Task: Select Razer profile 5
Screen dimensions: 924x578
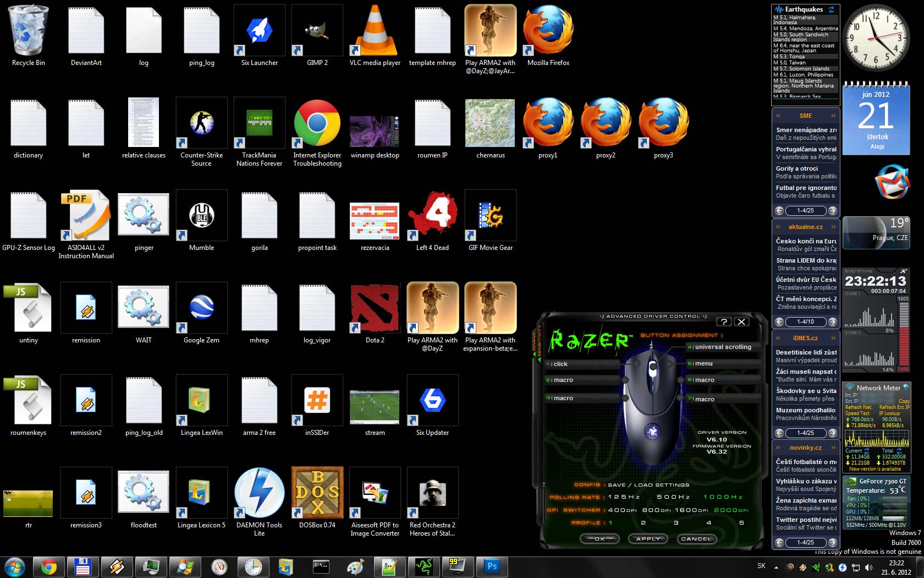Action: [741, 522]
